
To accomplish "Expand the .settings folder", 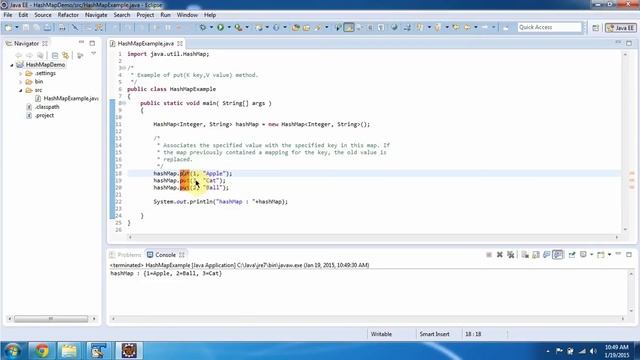I will coord(20,73).
